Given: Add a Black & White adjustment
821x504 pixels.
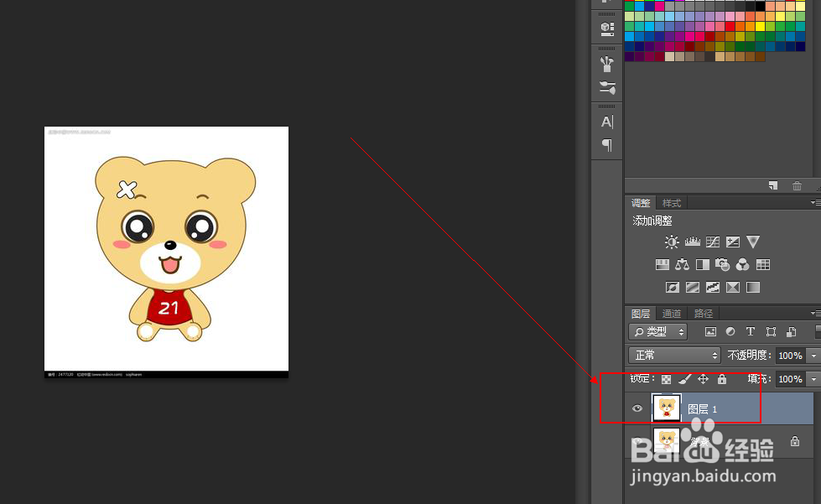Looking at the screenshot, I should (703, 265).
